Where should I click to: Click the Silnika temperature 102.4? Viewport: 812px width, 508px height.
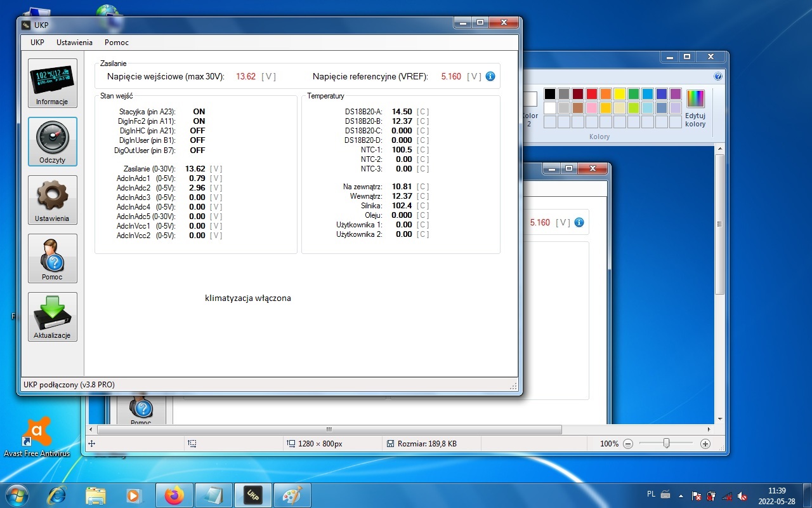tap(402, 206)
